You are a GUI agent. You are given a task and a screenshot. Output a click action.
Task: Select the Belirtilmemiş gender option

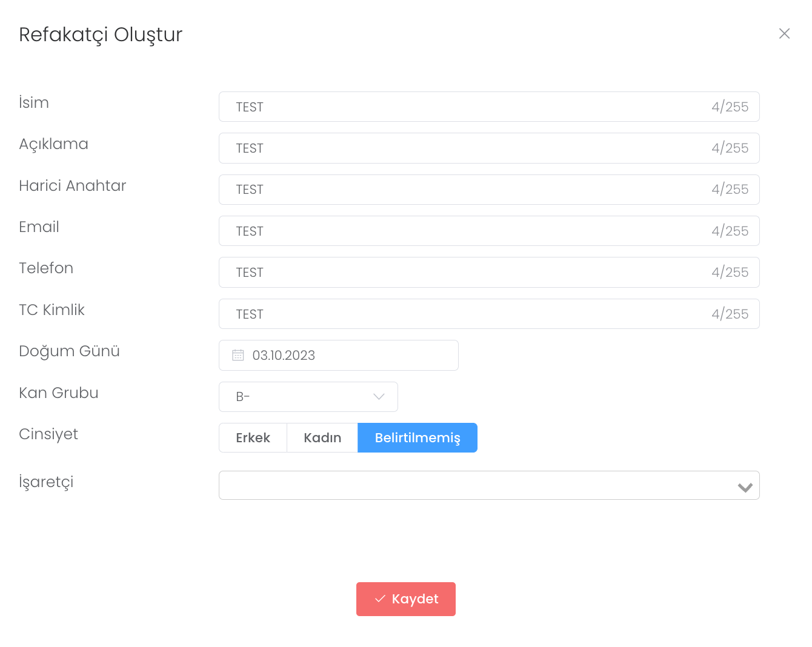coord(418,437)
